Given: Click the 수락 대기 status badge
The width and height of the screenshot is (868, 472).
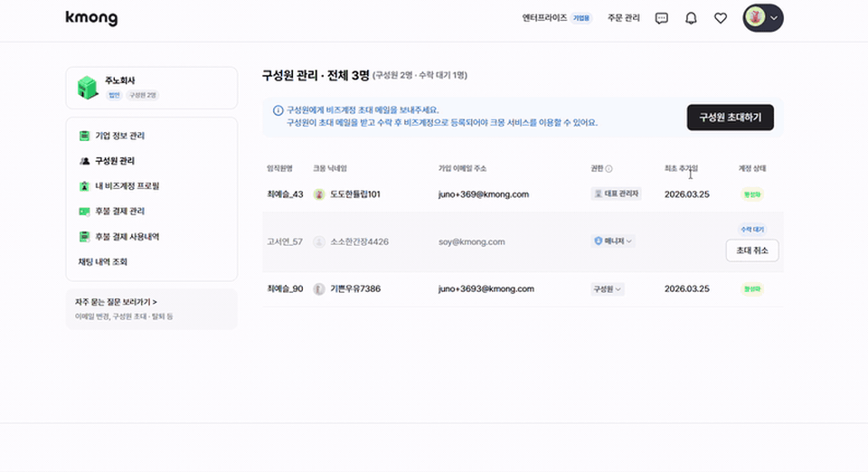Looking at the screenshot, I should point(751,229).
